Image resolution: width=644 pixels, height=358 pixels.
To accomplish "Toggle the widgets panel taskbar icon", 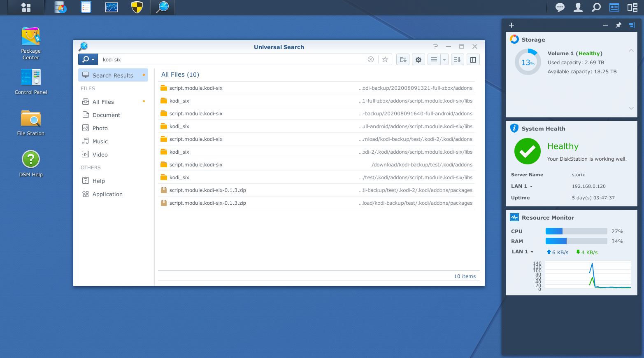I will point(614,7).
